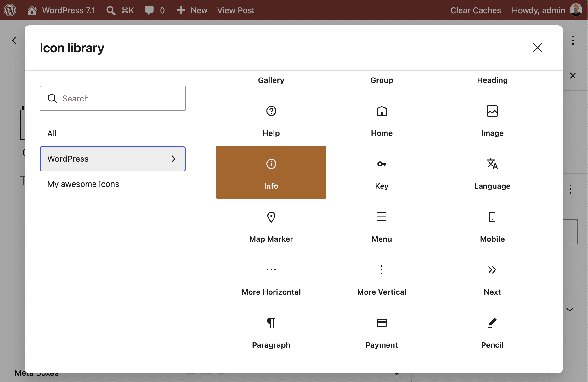This screenshot has height=382, width=588.
Task: Open the sidebar block options dots
Action: point(570,189)
